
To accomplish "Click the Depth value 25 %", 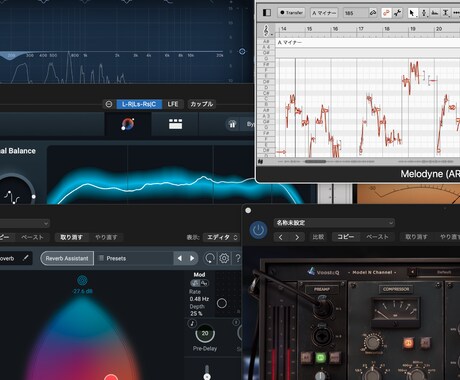I will click(x=196, y=314).
